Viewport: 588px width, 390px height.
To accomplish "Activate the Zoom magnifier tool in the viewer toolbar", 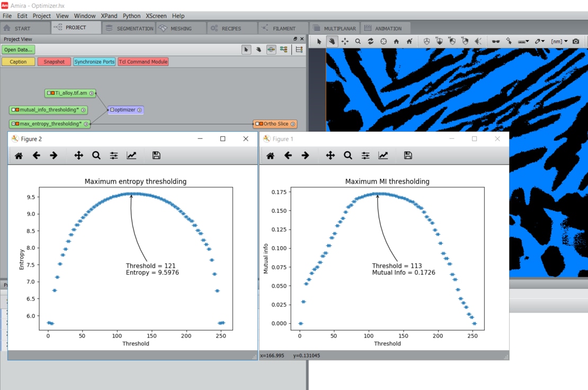I will pyautogui.click(x=358, y=41).
